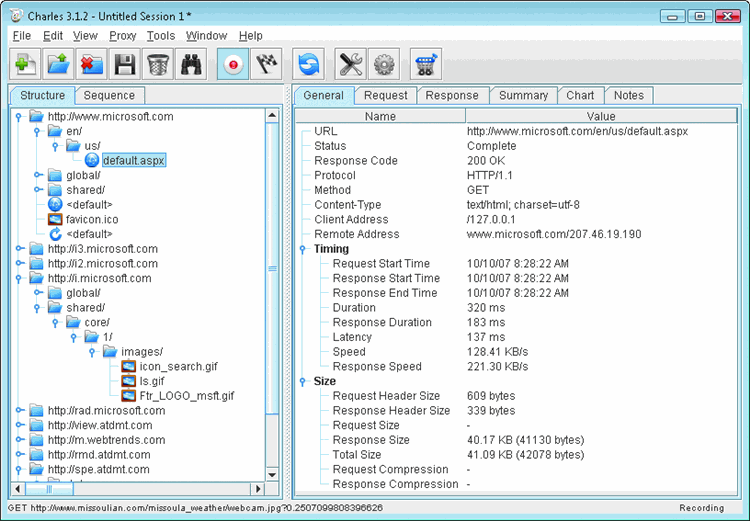Clear the session with the trash can icon
Screen dimensions: 750x521
click(158, 64)
